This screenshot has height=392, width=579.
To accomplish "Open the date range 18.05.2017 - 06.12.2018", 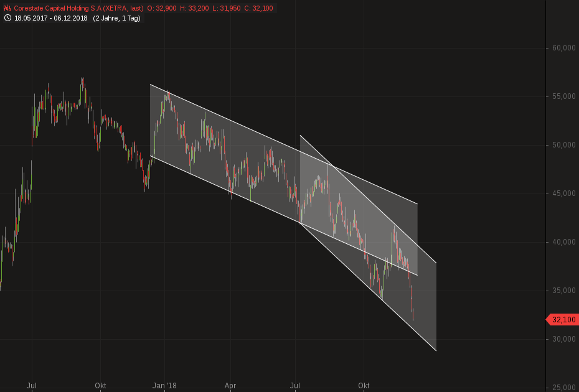I will tap(51, 18).
